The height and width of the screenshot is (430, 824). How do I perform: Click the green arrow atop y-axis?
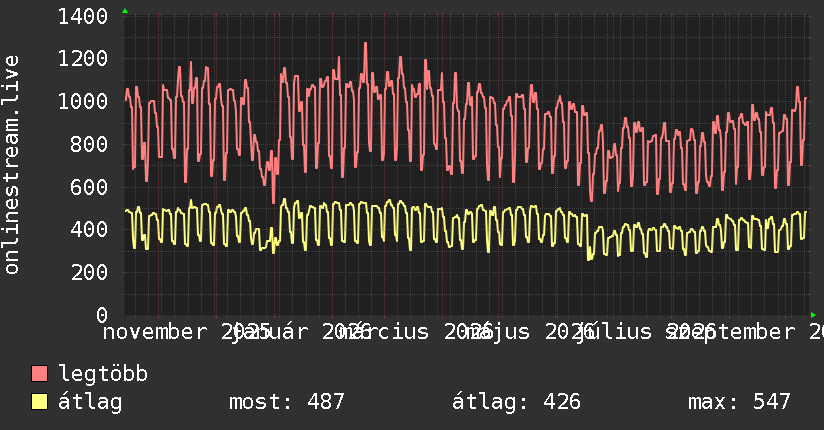coord(125,11)
